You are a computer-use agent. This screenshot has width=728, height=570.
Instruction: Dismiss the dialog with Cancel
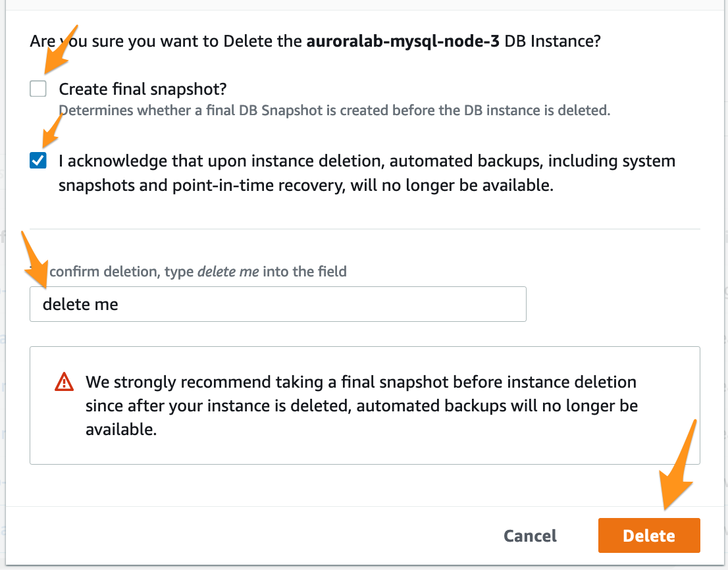530,536
